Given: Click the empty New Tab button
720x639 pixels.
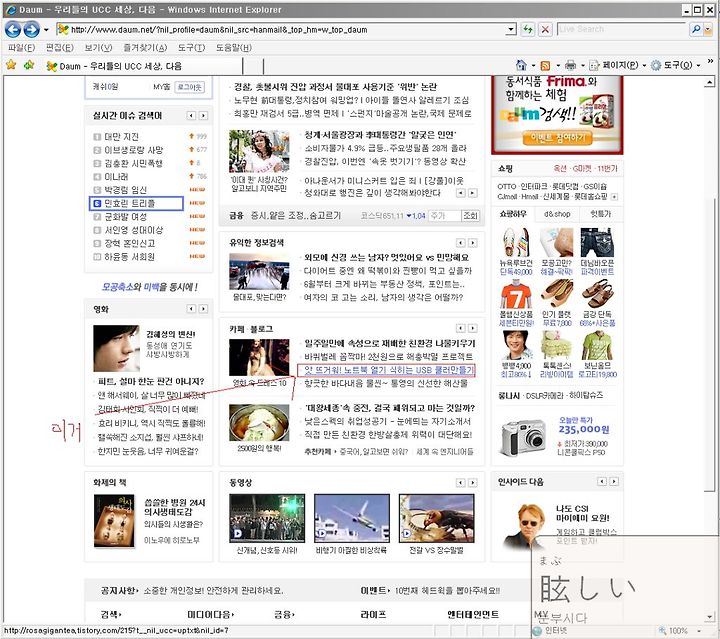Looking at the screenshot, I should pos(253,66).
